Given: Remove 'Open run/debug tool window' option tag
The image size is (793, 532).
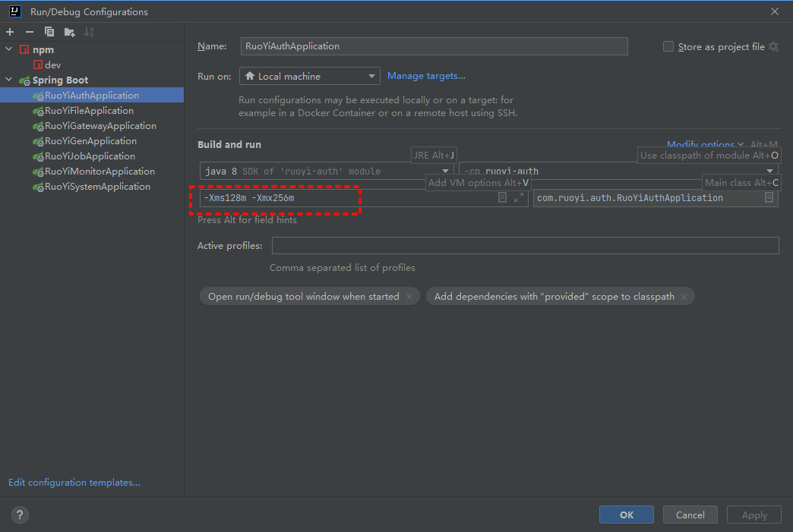Looking at the screenshot, I should 409,297.
